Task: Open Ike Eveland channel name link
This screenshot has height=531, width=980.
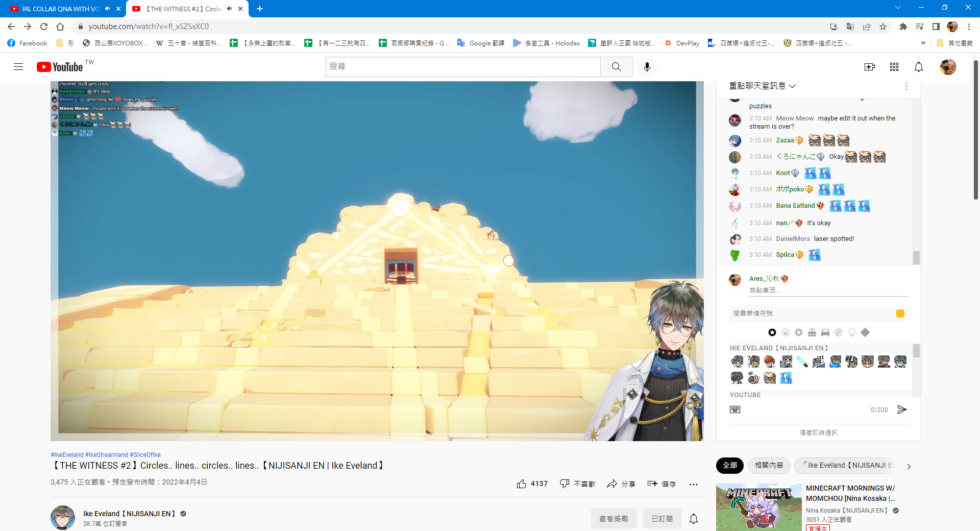Action: (x=129, y=514)
